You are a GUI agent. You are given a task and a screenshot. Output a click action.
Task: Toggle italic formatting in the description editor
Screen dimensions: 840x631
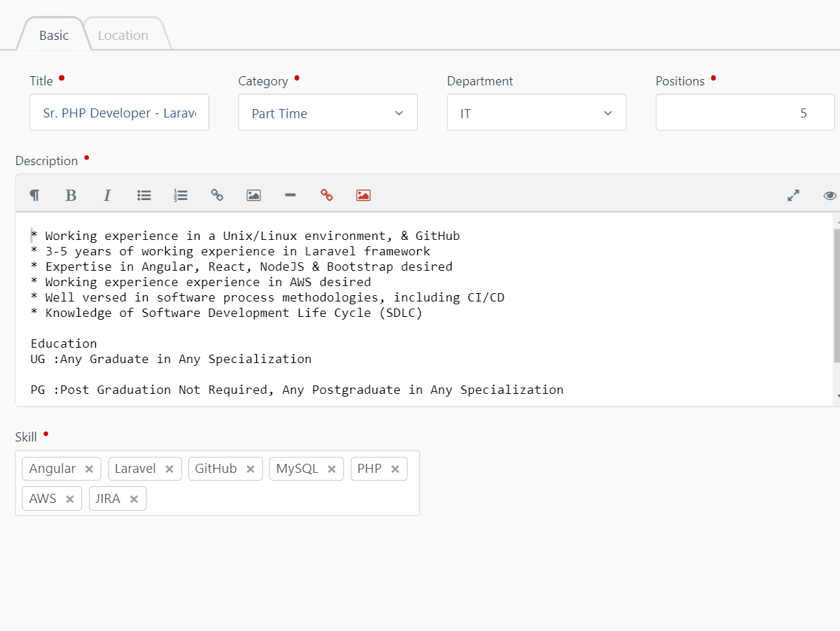click(x=107, y=195)
